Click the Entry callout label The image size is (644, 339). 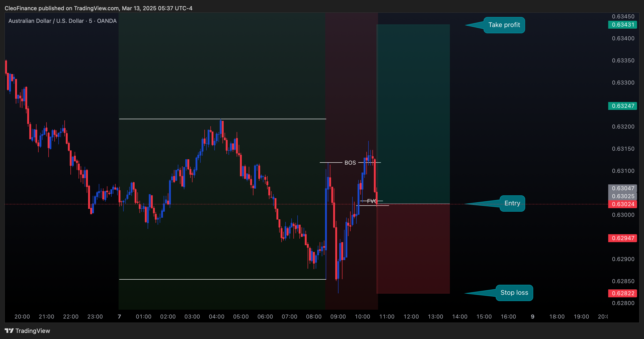(x=512, y=203)
